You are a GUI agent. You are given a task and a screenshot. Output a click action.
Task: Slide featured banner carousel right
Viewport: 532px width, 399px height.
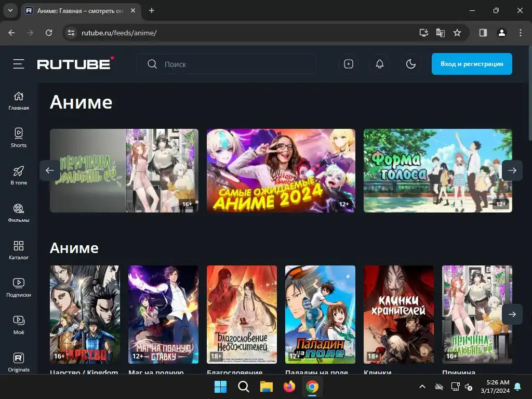(512, 170)
